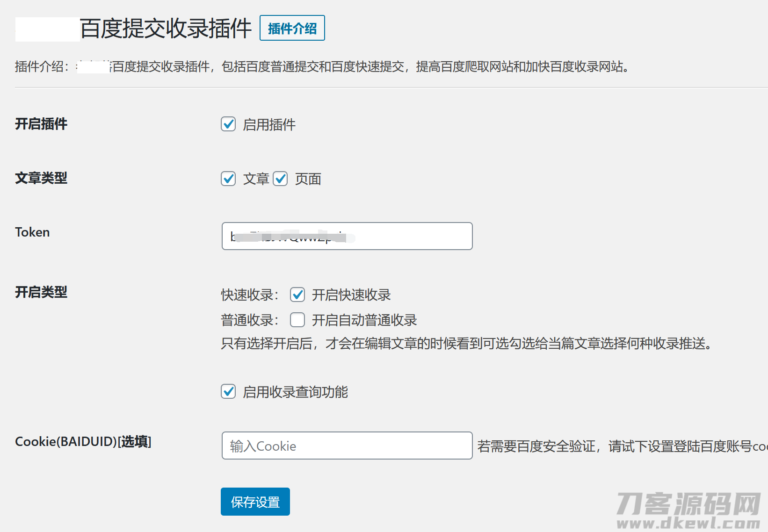Image resolution: width=768 pixels, height=532 pixels.
Task: Uncheck the 页面 post type checkbox
Action: click(280, 178)
